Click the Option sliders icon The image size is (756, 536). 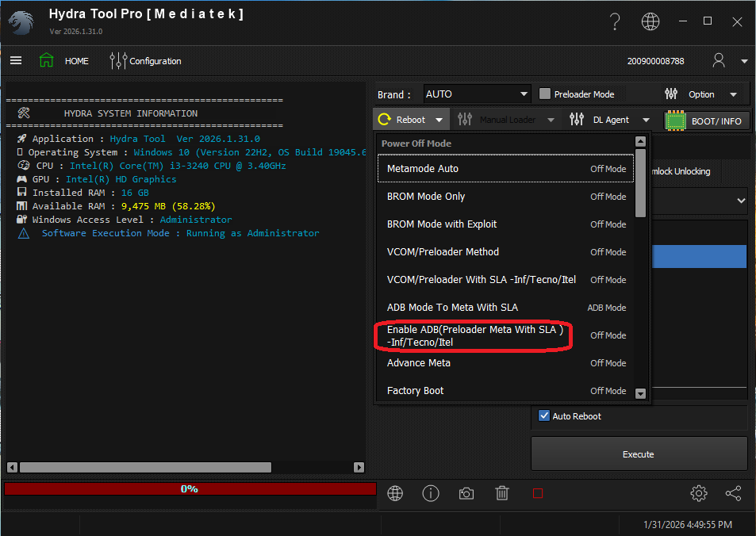[671, 94]
